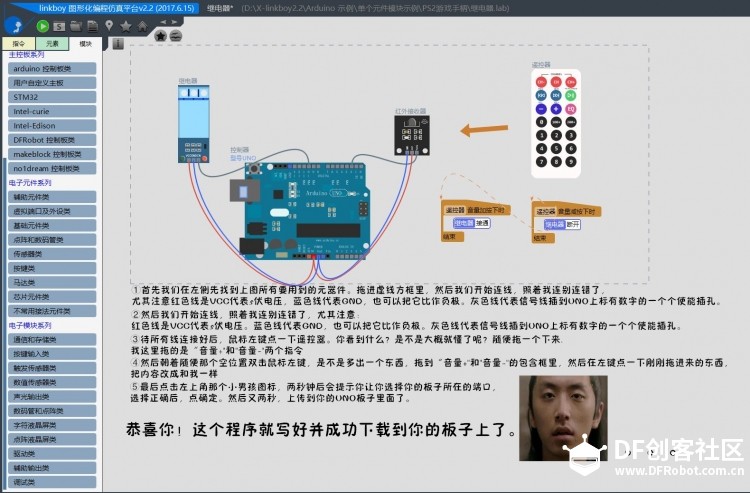Expand the 用户自定义主板 category

coord(52,83)
